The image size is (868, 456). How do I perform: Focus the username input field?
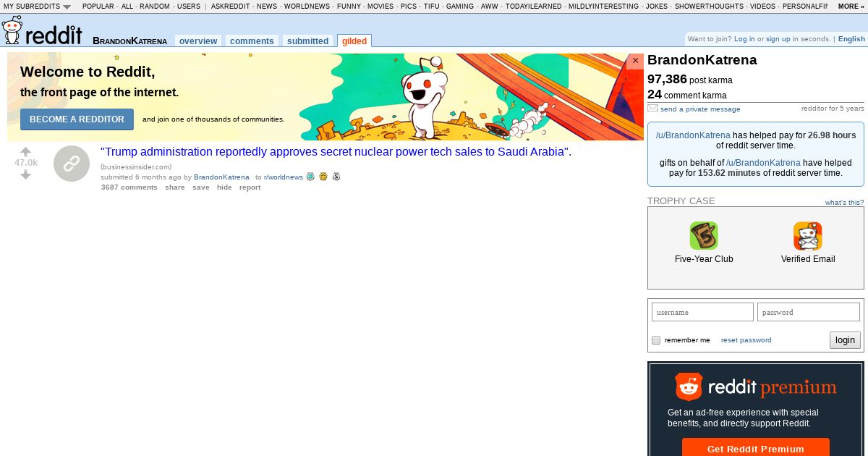click(x=702, y=312)
